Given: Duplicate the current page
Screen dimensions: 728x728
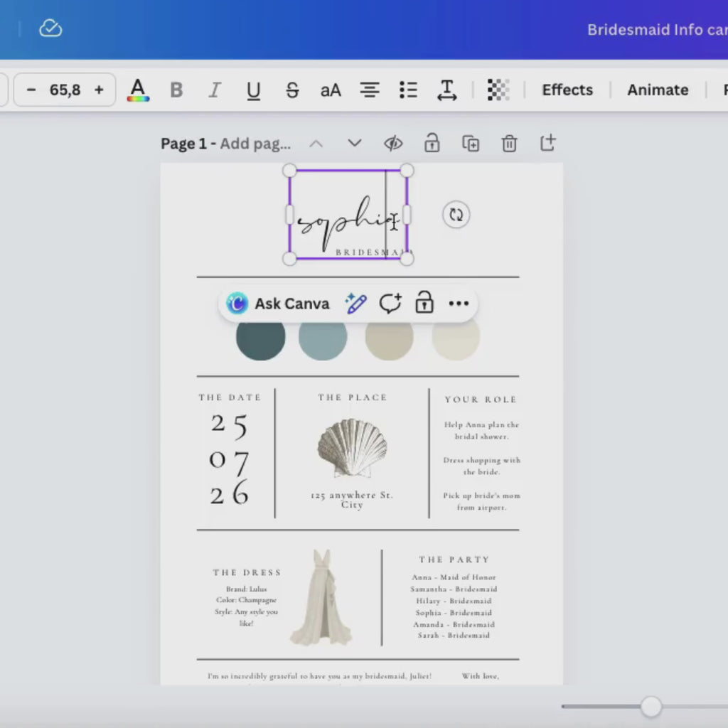Looking at the screenshot, I should click(x=471, y=144).
